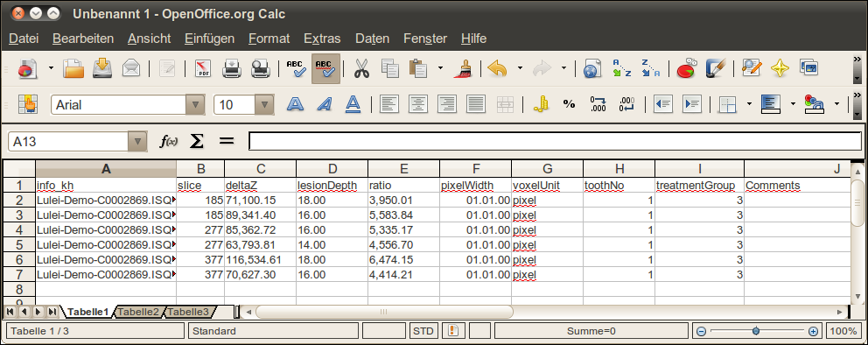
Task: Open the Datei menu
Action: point(24,39)
